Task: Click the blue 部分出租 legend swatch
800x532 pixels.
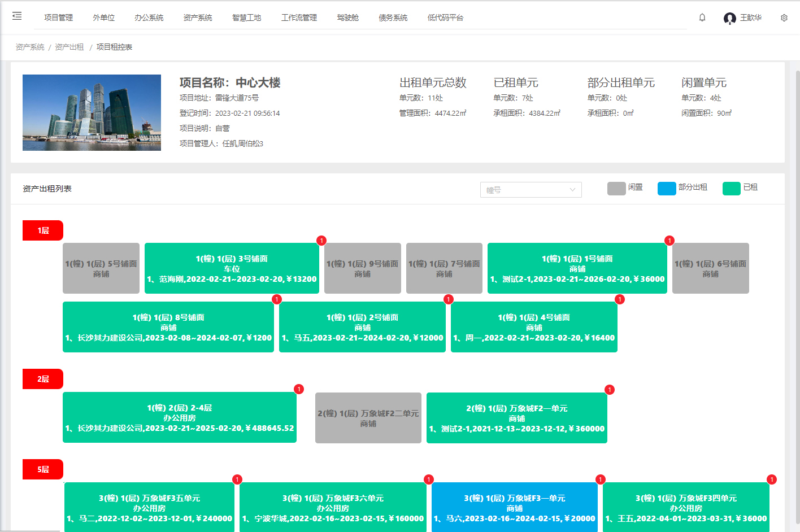Action: 667,188
